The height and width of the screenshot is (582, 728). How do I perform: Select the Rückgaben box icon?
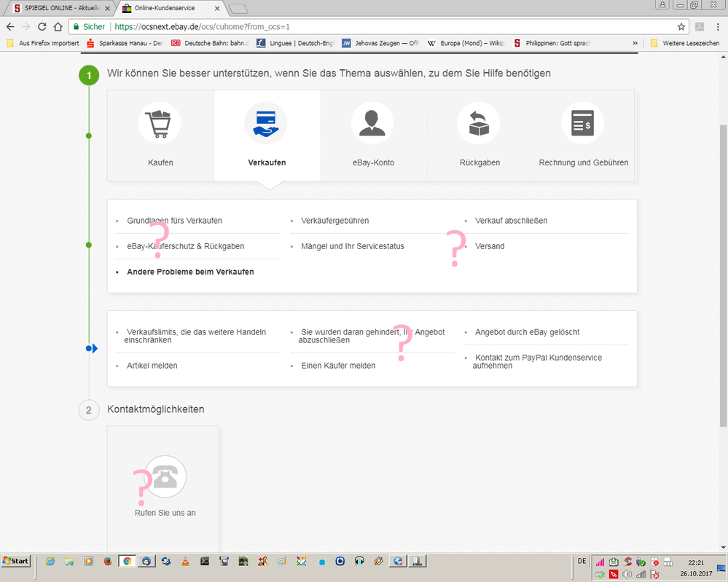pos(480,122)
